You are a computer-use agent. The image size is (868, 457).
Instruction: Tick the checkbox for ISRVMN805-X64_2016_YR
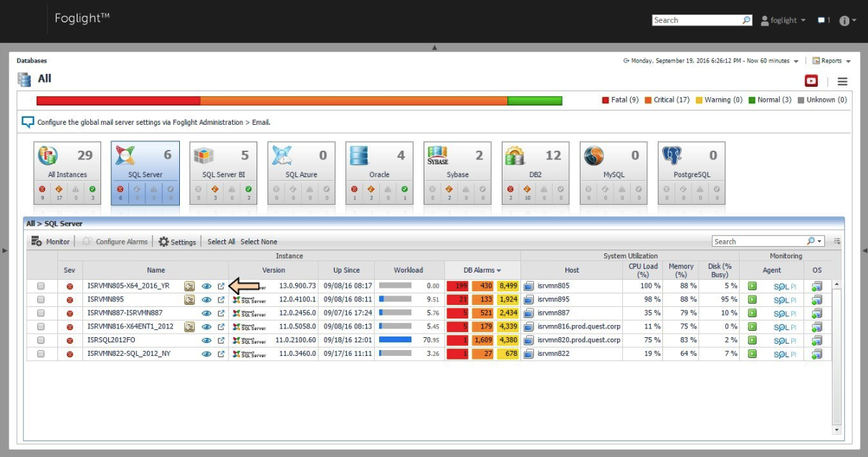(x=41, y=286)
